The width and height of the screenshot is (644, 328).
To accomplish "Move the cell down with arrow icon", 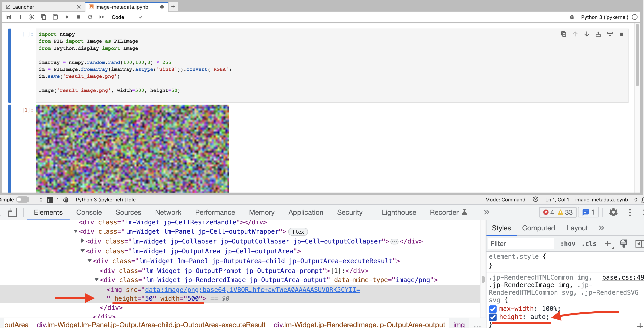I will 587,34.
